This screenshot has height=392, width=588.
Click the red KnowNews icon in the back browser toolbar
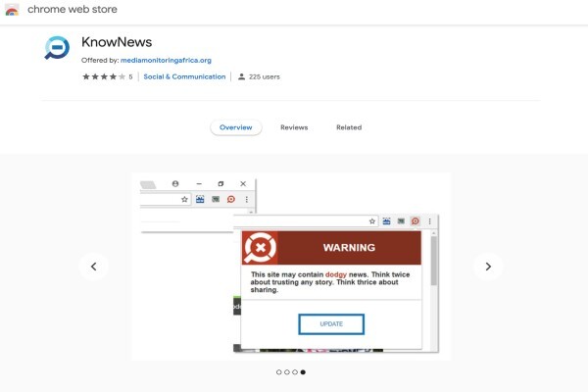(231, 199)
